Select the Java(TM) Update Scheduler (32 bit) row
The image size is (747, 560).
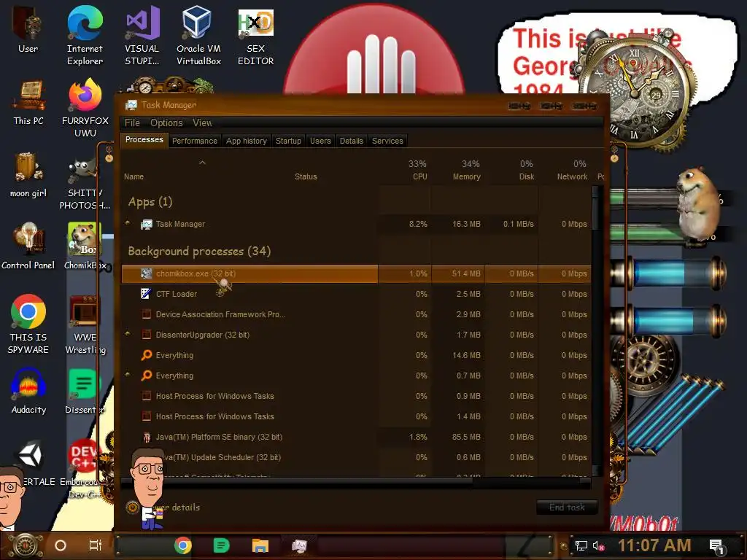tap(356, 458)
